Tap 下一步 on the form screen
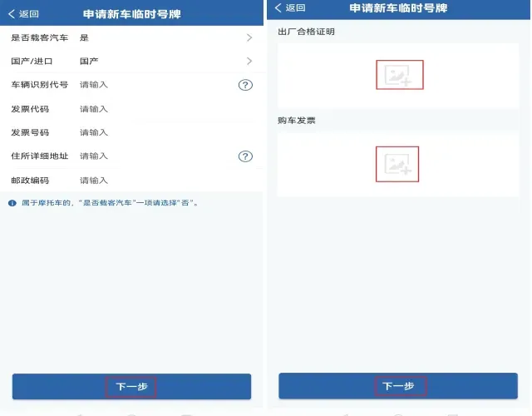 131,386
